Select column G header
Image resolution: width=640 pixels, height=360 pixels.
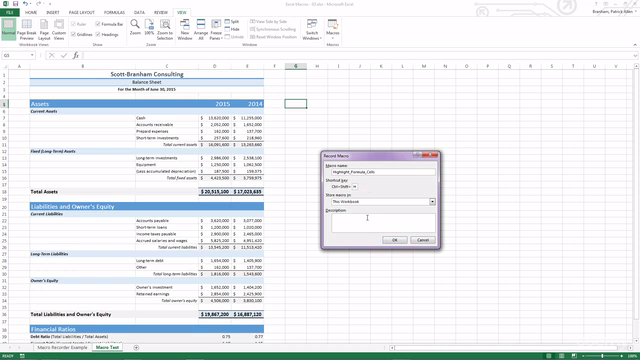(296, 66)
